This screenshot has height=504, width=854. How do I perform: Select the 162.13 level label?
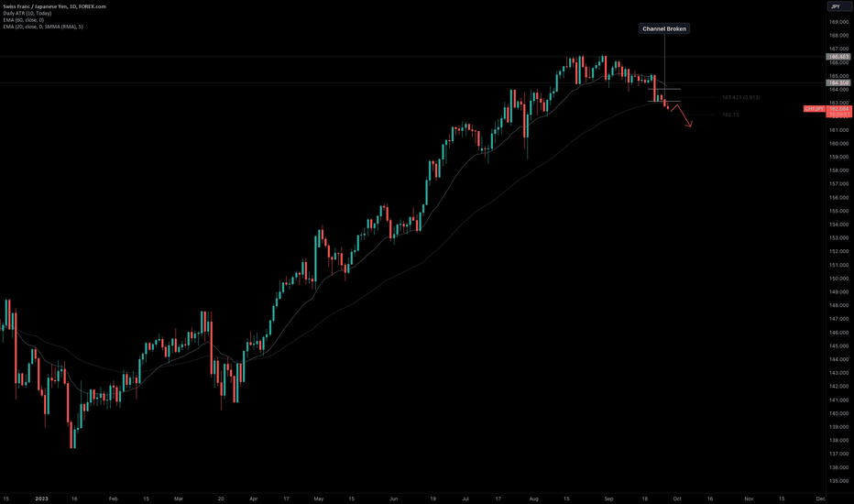[x=730, y=115]
